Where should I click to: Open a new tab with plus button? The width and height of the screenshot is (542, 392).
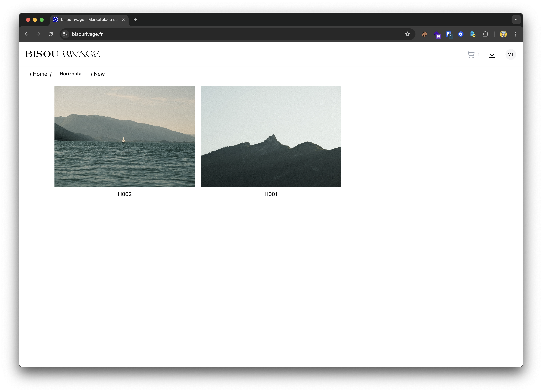[135, 20]
